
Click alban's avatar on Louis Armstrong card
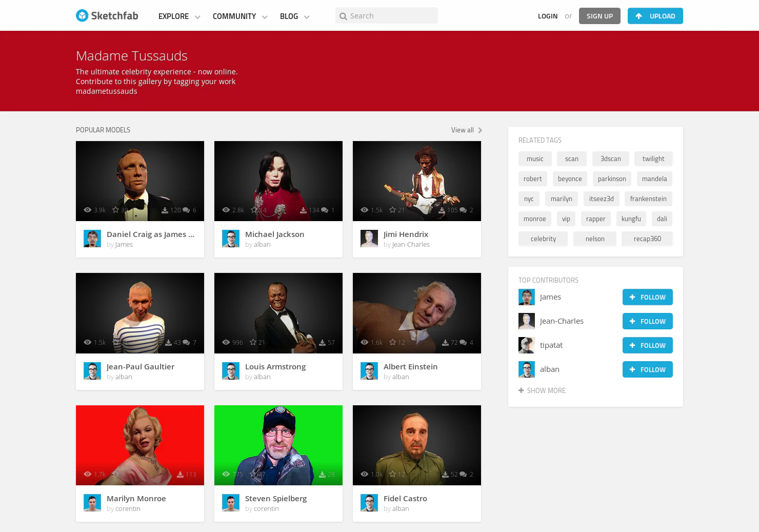click(x=231, y=371)
